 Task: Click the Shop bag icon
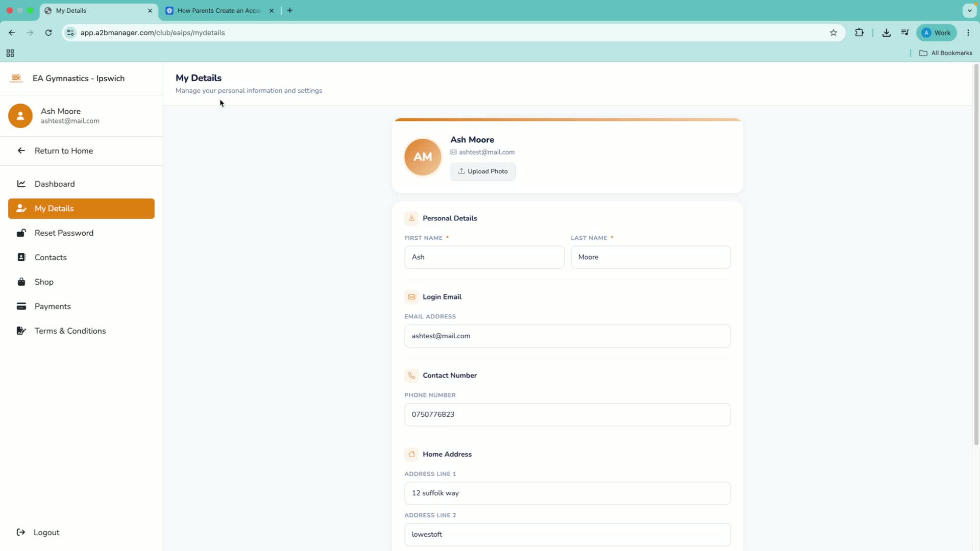point(21,282)
